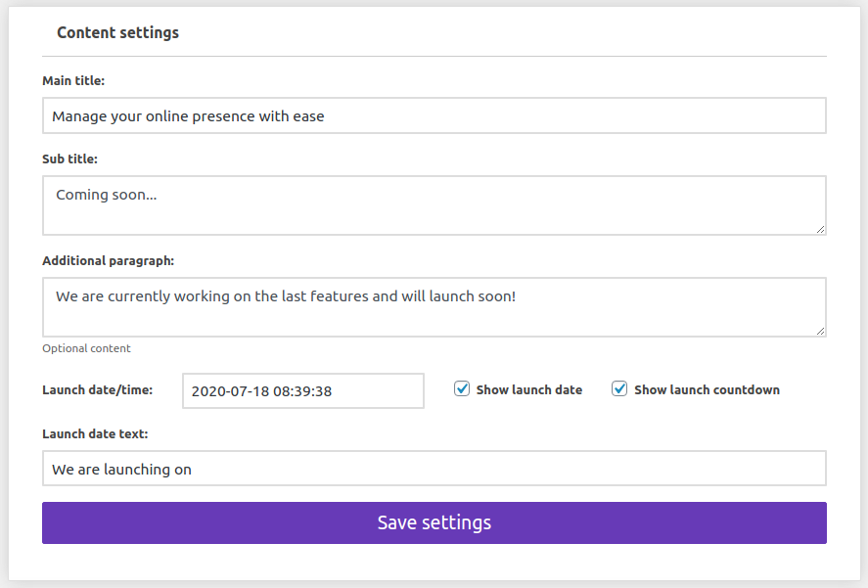Click the Main title input field
Screen dimensions: 868x588
tap(434, 115)
